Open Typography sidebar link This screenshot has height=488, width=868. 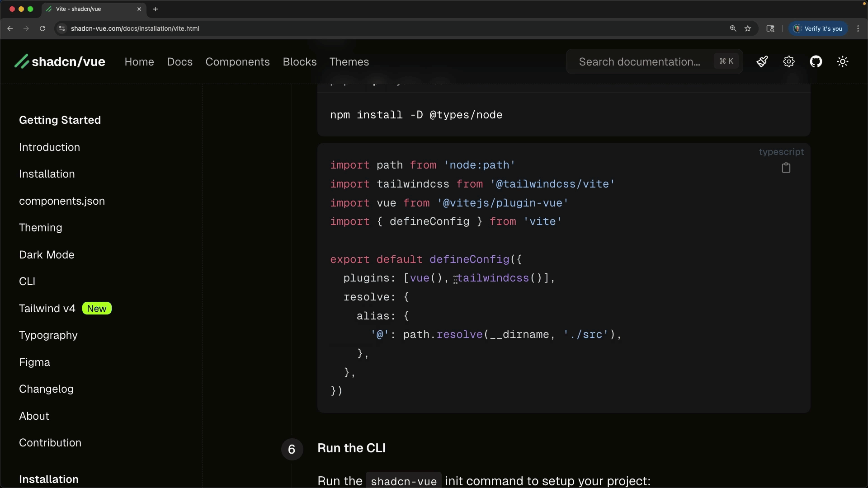48,335
